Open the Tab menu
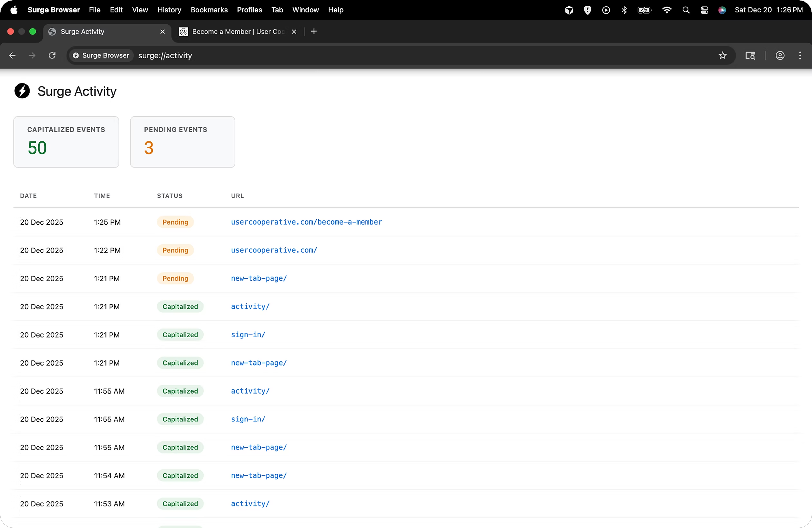This screenshot has height=528, width=812. 277,10
